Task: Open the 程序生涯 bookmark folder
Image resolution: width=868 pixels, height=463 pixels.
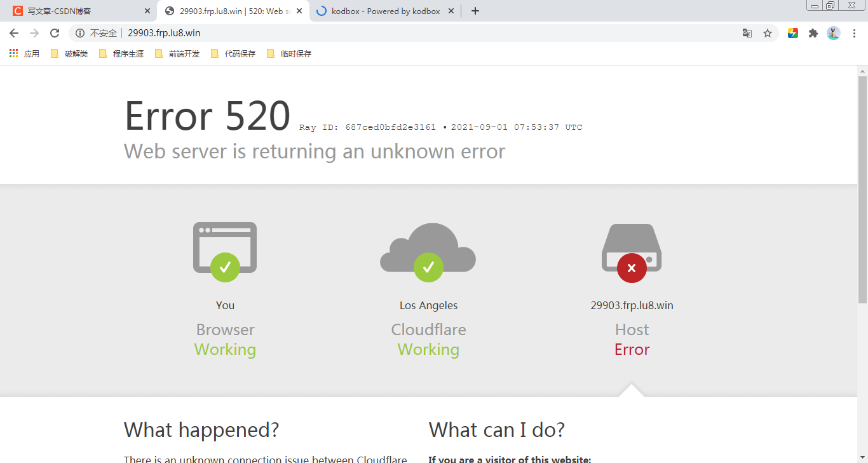Action: [121, 53]
